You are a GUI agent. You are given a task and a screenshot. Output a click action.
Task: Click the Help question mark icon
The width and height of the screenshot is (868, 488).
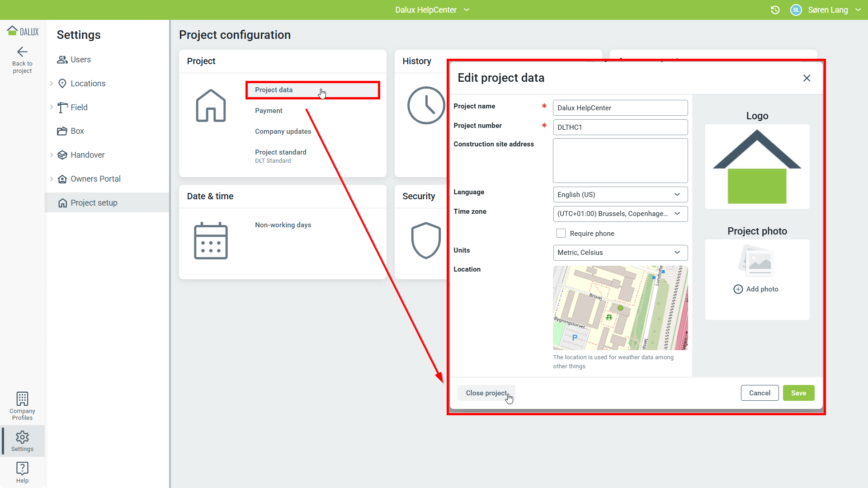[x=22, y=468]
